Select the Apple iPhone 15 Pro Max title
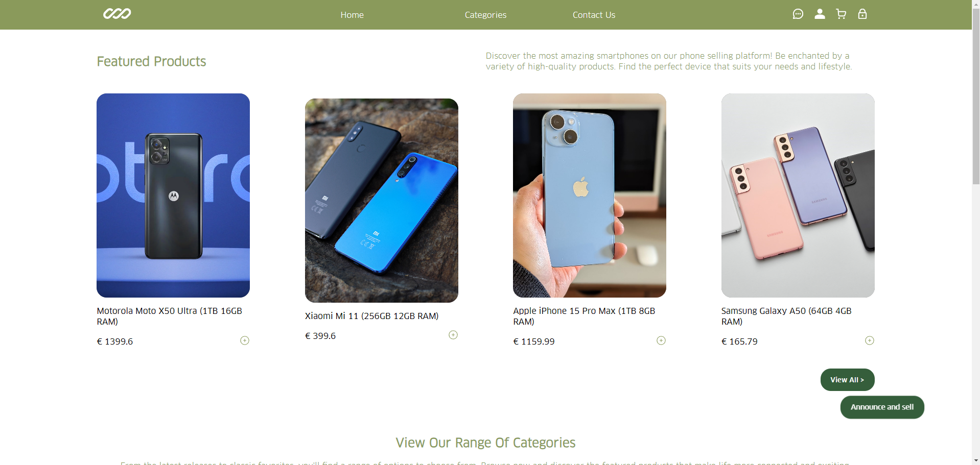This screenshot has width=980, height=465. pos(584,316)
